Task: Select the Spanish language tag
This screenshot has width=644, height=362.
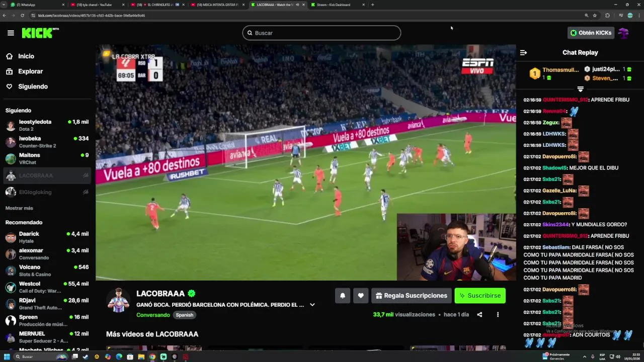Action: point(185,315)
